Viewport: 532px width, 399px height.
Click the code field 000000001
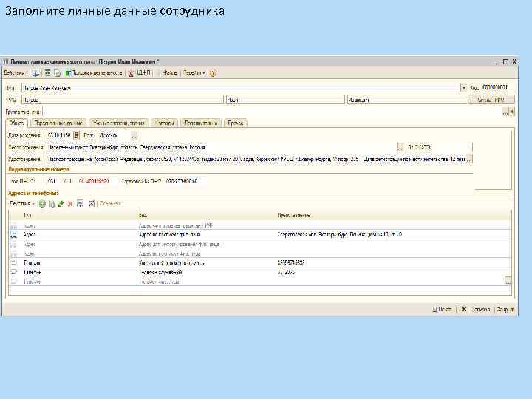click(x=497, y=87)
